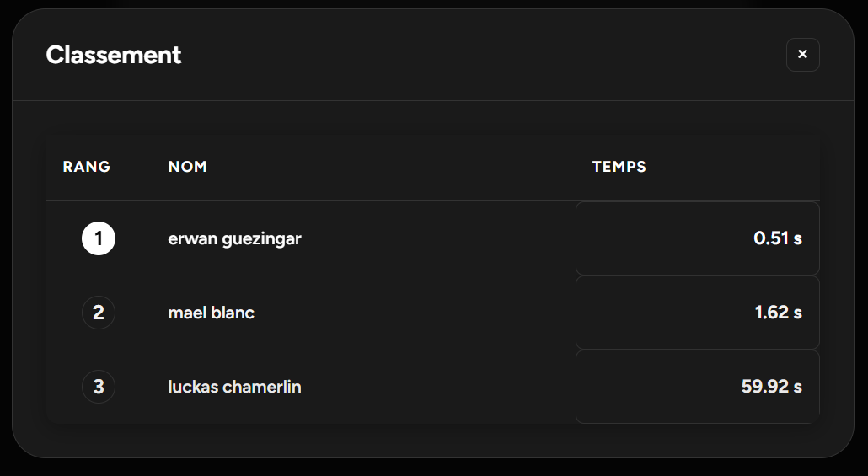Click the TEMPS column header

click(x=619, y=167)
